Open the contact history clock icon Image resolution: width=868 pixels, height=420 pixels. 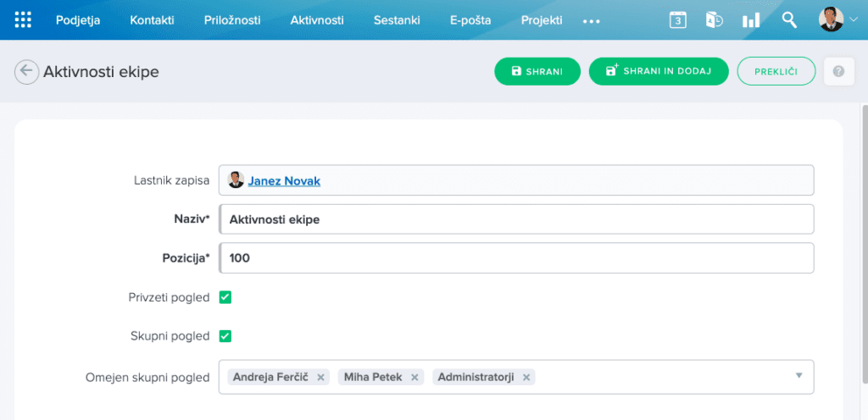point(714,20)
